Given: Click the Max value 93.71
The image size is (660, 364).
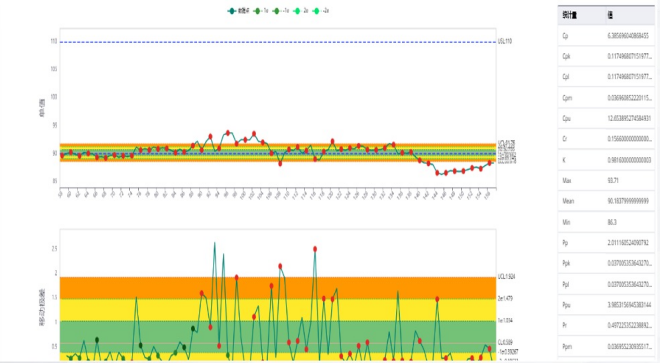Looking at the screenshot, I should pyautogui.click(x=612, y=181).
